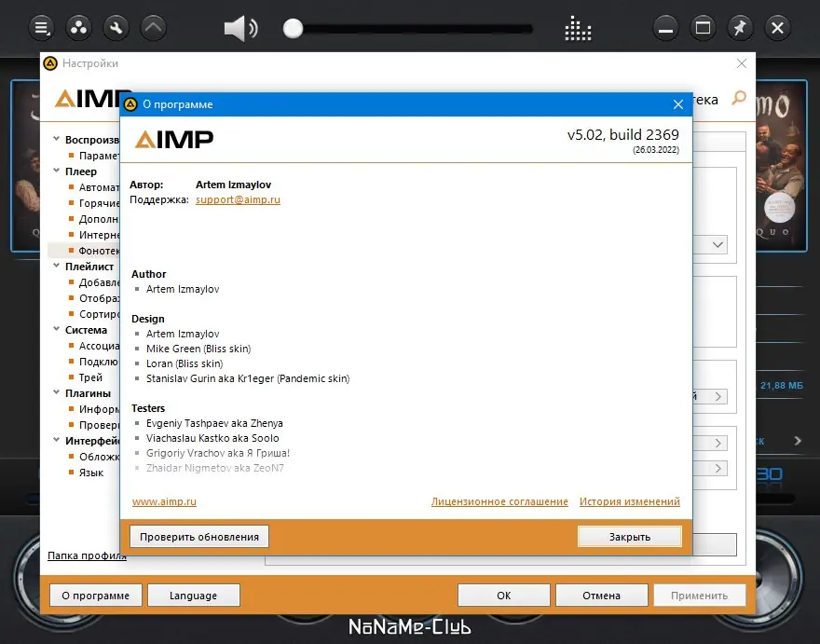
Task: Select Сортировка item in settings tree
Action: point(99,314)
